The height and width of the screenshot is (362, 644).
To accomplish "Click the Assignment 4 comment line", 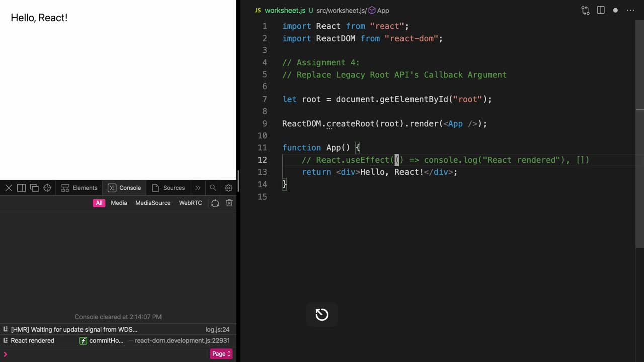I will click(321, 62).
